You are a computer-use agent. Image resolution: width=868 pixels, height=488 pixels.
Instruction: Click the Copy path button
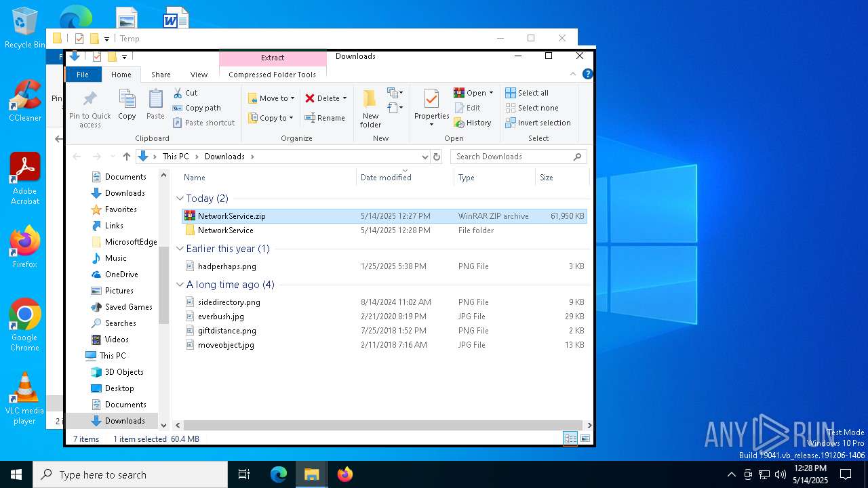(x=197, y=108)
